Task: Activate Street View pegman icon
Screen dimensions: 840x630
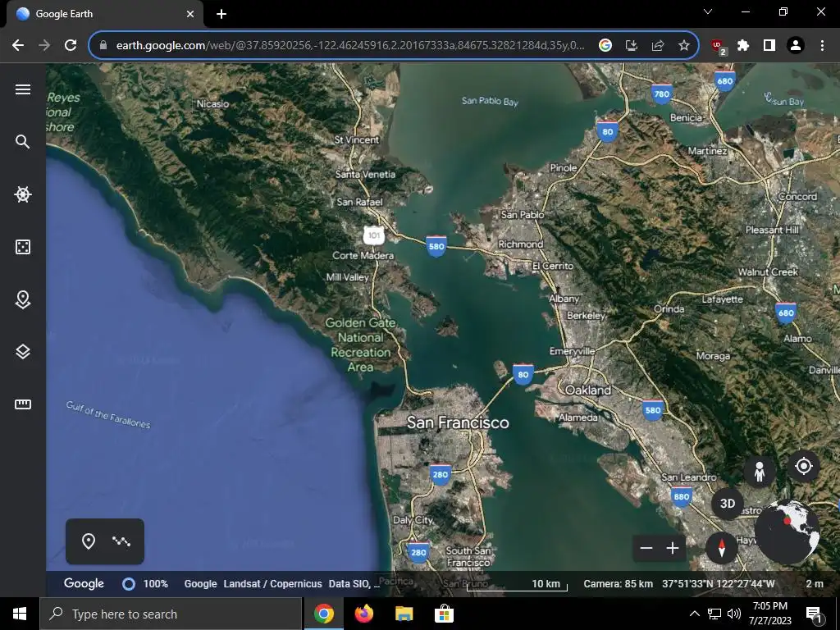Action: 759,472
